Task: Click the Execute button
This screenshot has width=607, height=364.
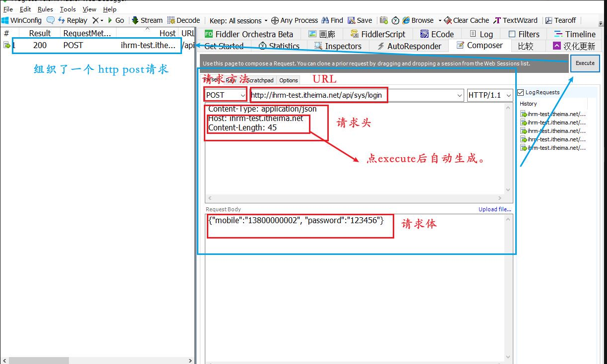Action: click(x=585, y=63)
